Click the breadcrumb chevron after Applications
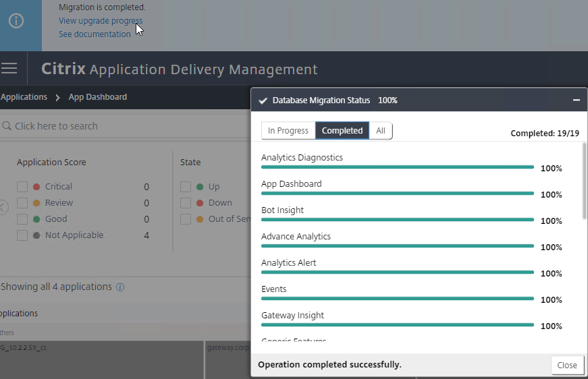The image size is (588, 379). coord(58,97)
